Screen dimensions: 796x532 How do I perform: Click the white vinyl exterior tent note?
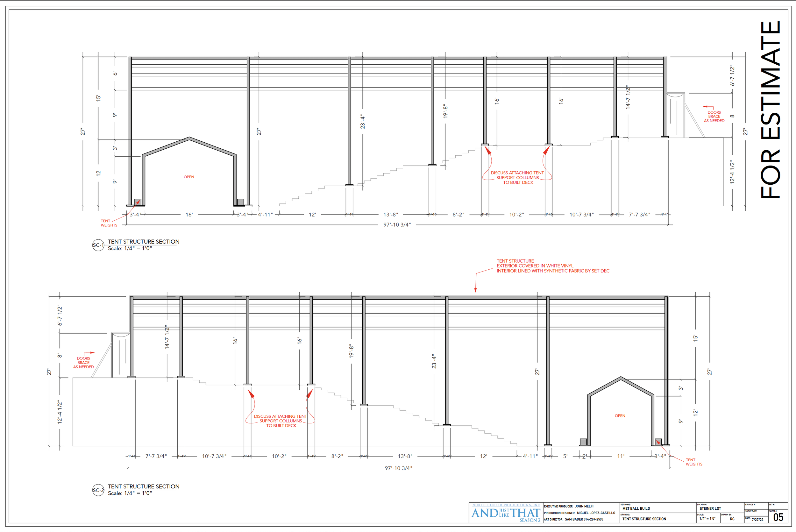(x=553, y=266)
